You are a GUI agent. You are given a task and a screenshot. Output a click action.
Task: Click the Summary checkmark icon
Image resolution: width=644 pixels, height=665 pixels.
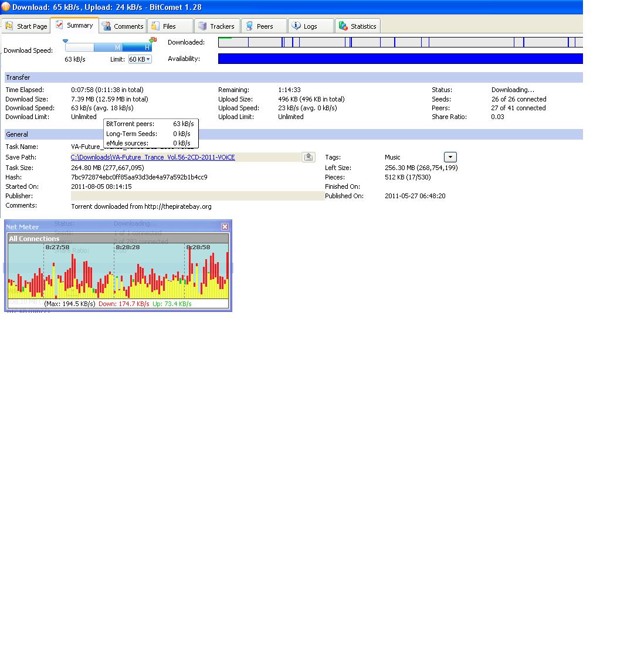59,25
